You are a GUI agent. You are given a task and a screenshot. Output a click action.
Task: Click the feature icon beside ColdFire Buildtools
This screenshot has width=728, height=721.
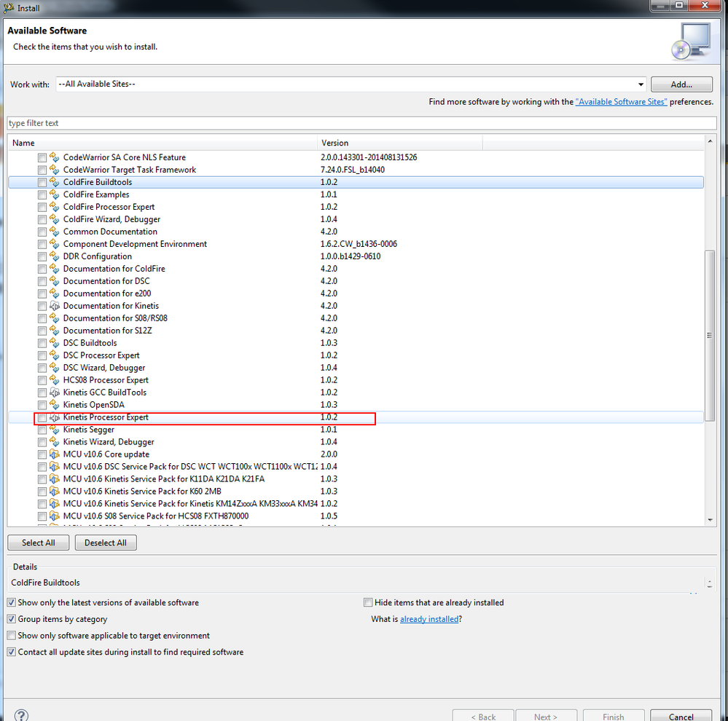coord(55,182)
